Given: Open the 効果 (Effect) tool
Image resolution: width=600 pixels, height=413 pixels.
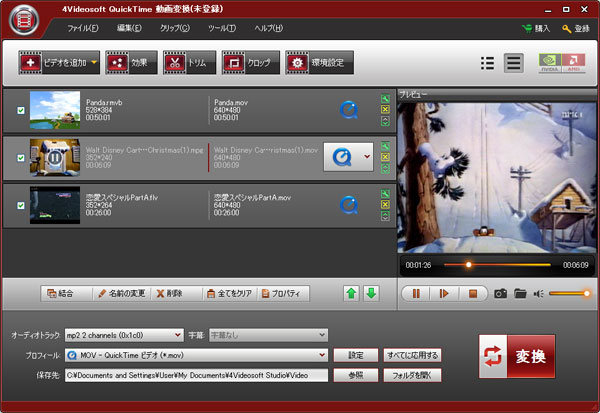Looking at the screenshot, I should point(132,62).
